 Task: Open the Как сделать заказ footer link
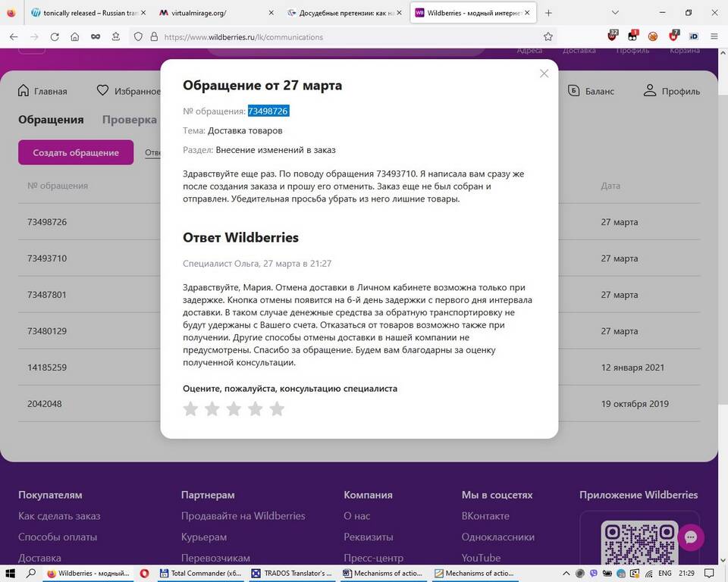[59, 516]
